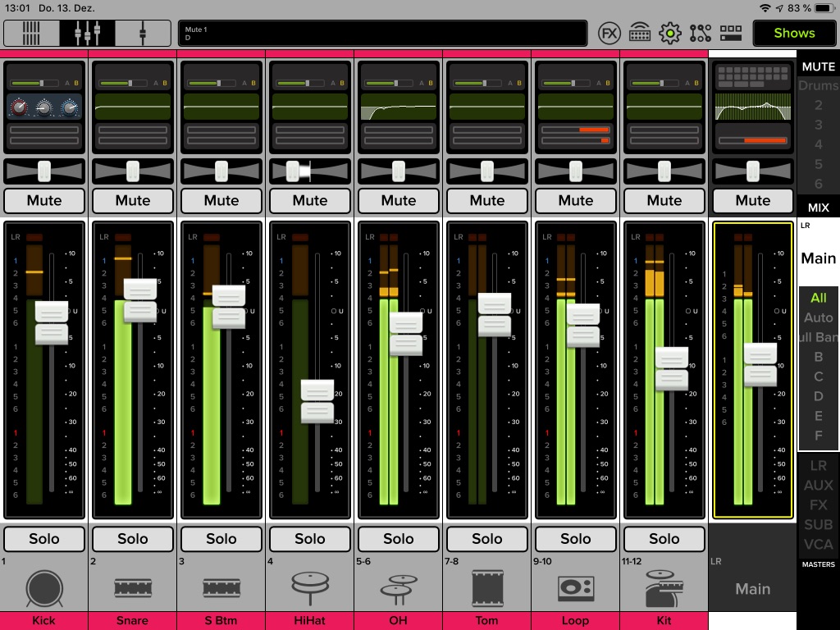This screenshot has width=840, height=630.
Task: Mute the Tom channel
Action: (486, 200)
